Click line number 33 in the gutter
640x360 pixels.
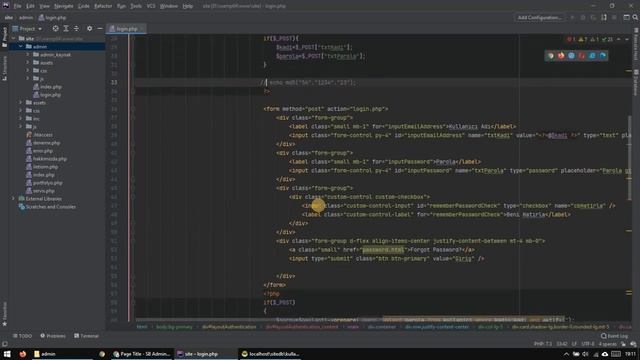[114, 82]
